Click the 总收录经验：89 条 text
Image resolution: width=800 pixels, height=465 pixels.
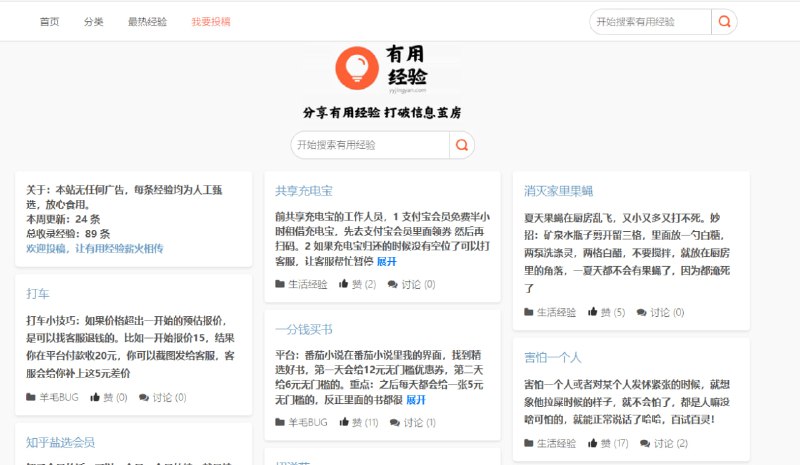point(68,234)
